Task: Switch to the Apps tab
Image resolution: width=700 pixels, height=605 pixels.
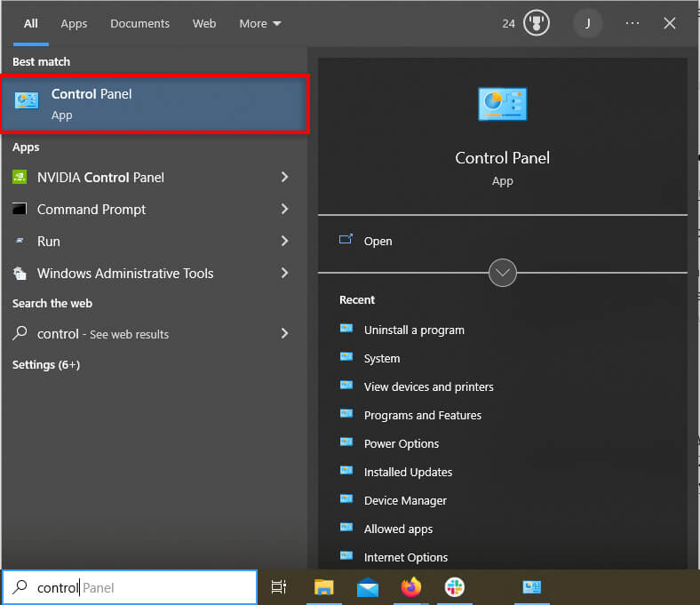Action: click(74, 23)
